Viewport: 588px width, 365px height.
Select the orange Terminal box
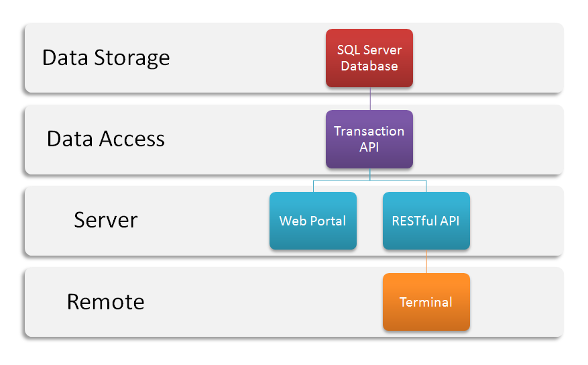426,302
